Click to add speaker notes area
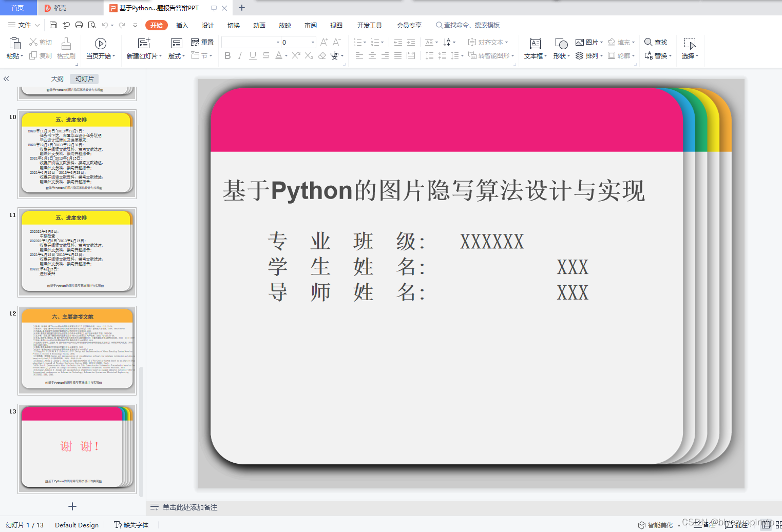This screenshot has width=782, height=532. tap(190, 507)
